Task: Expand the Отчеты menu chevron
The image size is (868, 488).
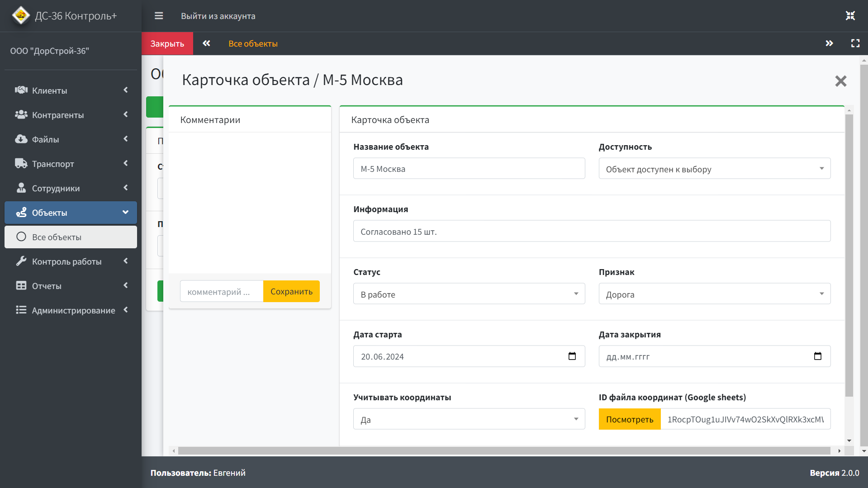Action: coord(126,285)
